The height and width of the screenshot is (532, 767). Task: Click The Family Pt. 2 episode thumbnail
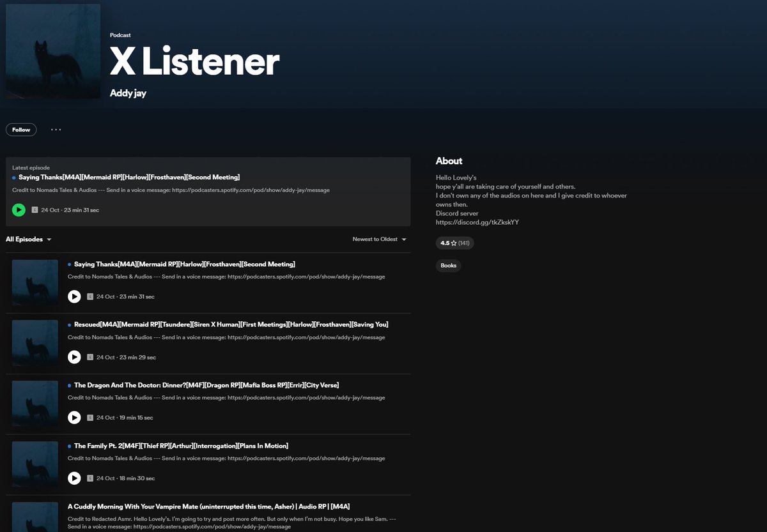point(35,464)
